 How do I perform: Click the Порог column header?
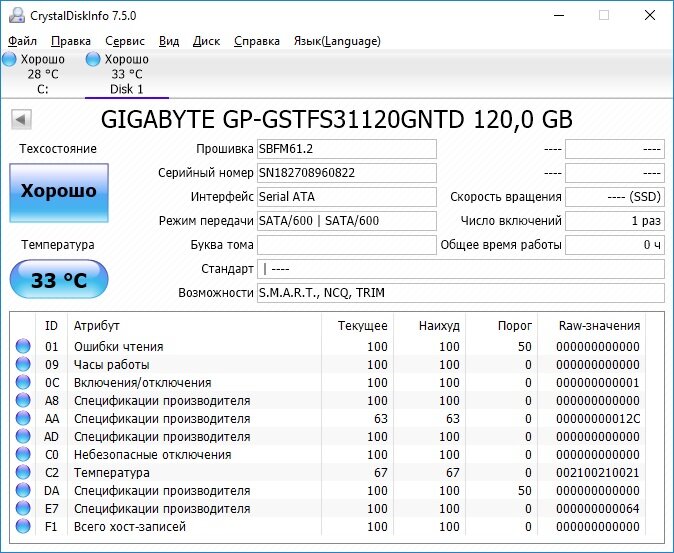tap(502, 326)
